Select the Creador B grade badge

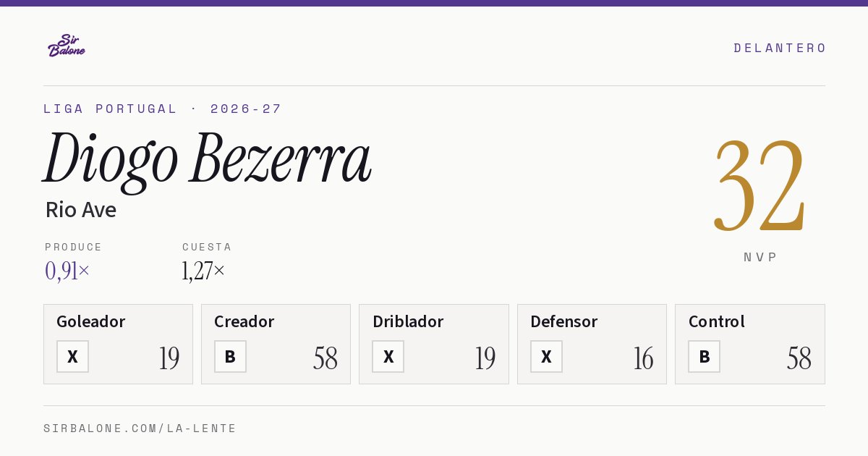coord(230,357)
